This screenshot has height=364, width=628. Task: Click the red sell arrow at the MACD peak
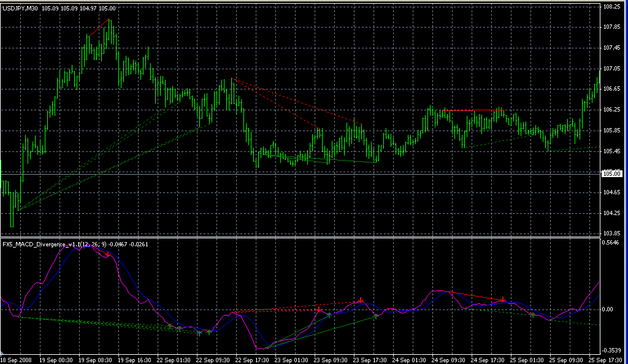pos(108,254)
